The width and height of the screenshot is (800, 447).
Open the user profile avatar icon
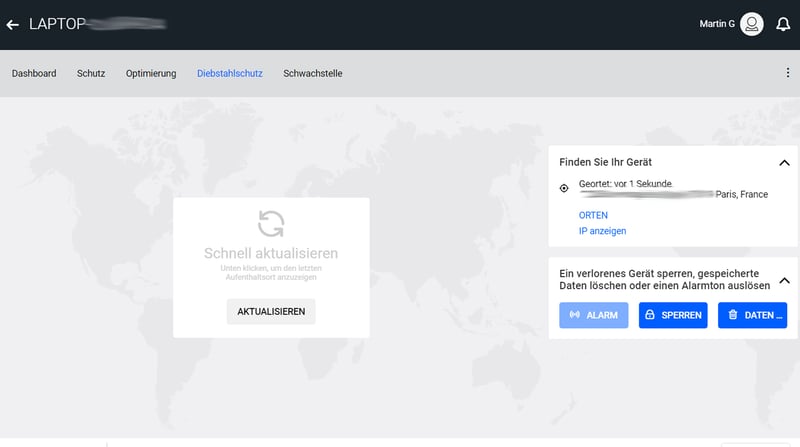(751, 24)
